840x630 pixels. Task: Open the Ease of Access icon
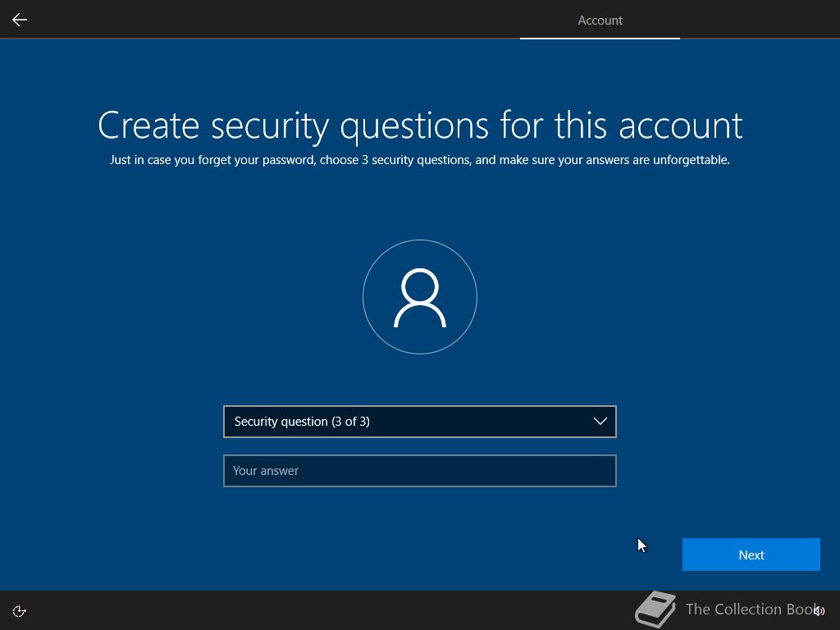coord(20,610)
